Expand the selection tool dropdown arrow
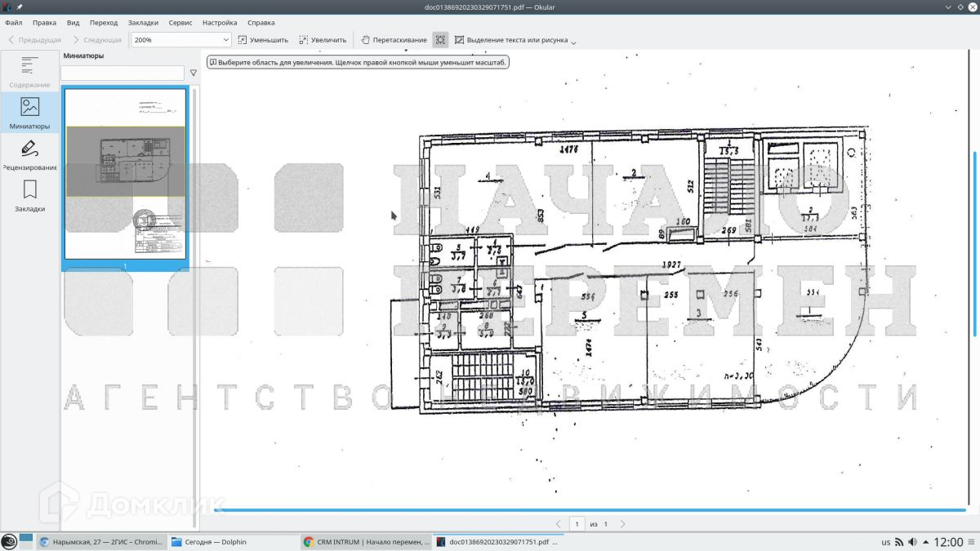980x551 pixels. (x=574, y=42)
